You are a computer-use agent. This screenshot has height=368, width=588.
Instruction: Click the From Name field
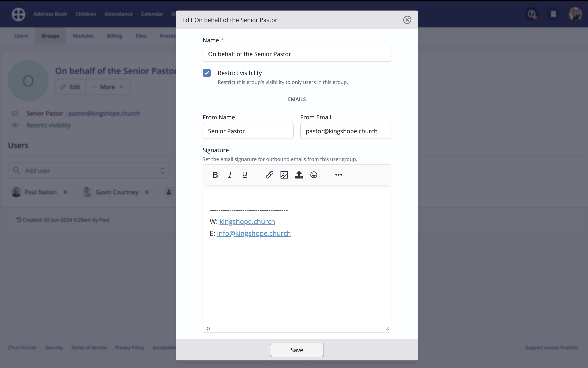[248, 131]
